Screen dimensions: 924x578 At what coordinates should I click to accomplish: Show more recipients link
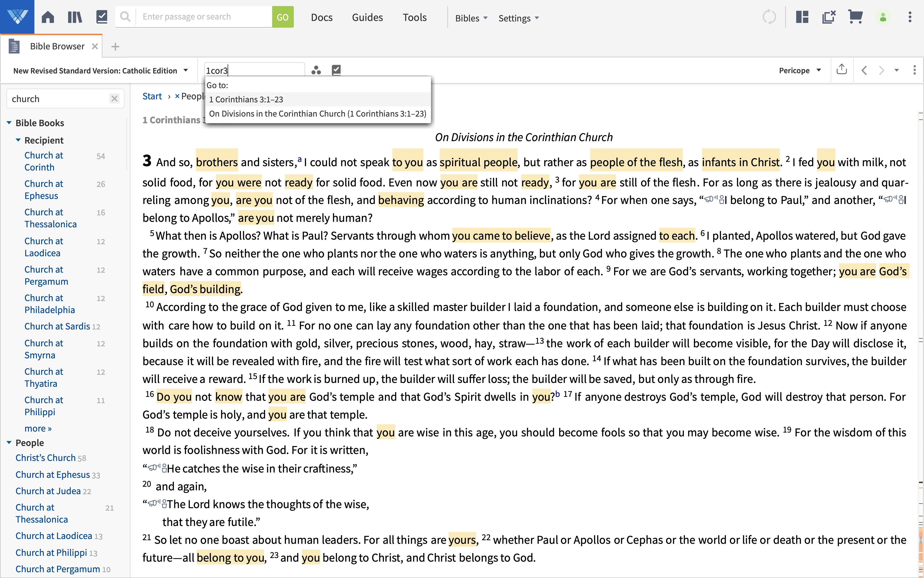click(x=38, y=428)
